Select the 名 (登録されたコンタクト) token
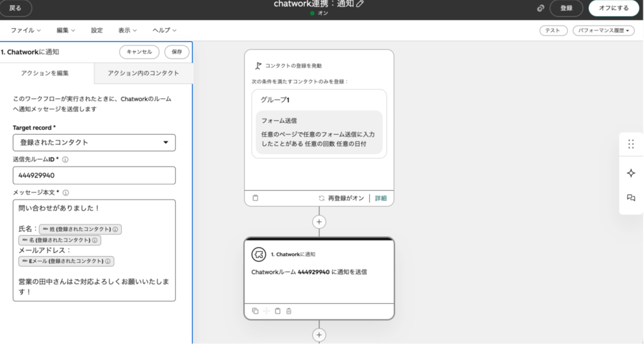Image resolution: width=644 pixels, height=344 pixels. 60,240
